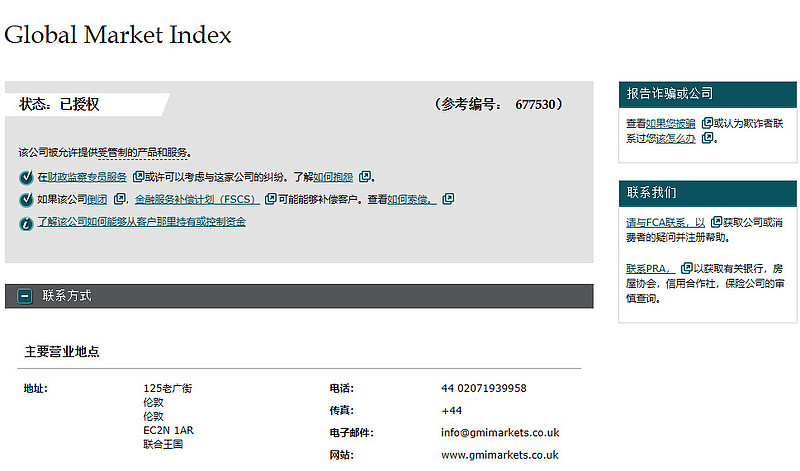Click postcode EC2N 1AR

(x=168, y=430)
